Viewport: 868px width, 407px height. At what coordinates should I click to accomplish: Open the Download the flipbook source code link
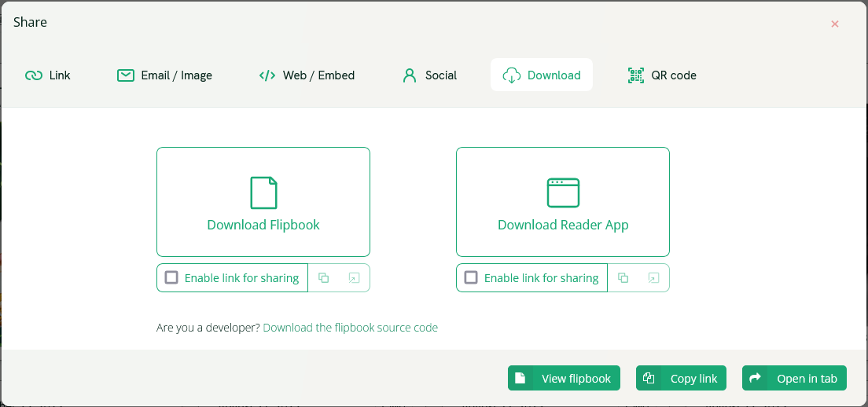[351, 328]
